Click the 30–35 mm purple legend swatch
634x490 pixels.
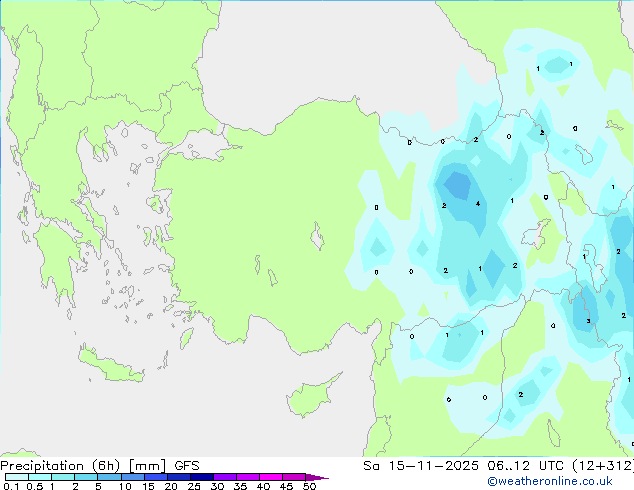point(224,477)
